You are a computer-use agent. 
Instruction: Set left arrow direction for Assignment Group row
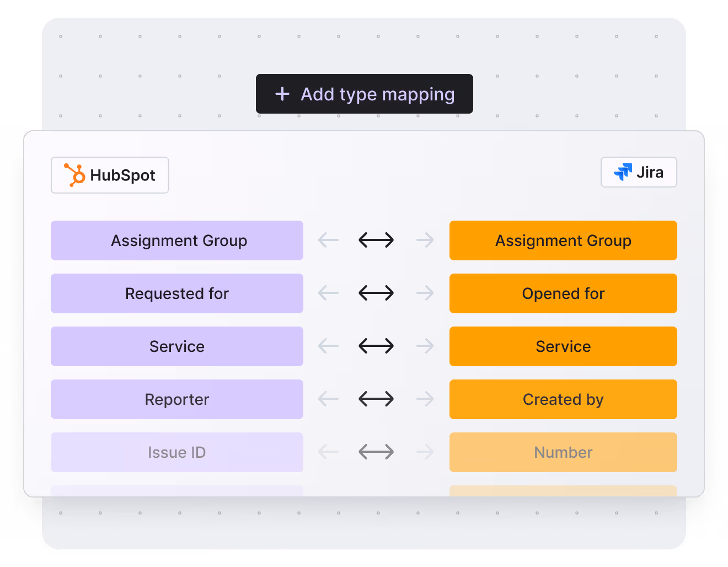click(329, 240)
